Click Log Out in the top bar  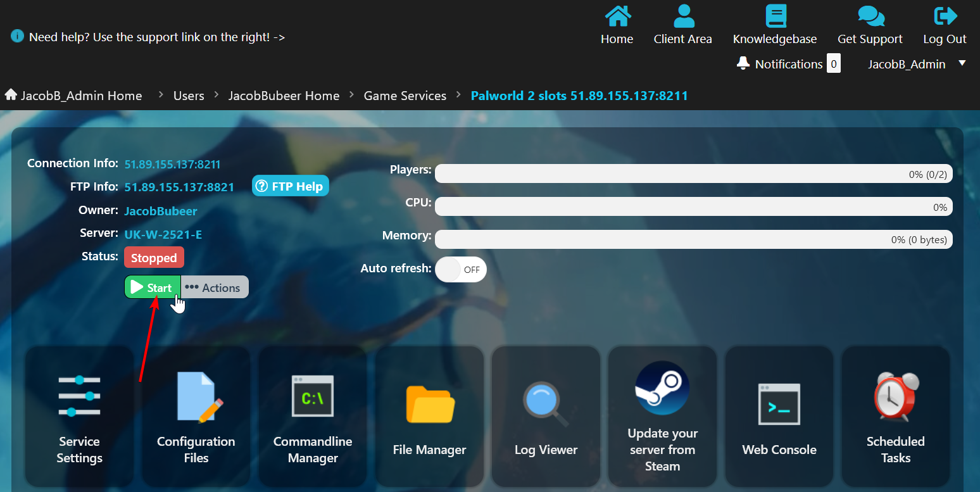pyautogui.click(x=945, y=25)
